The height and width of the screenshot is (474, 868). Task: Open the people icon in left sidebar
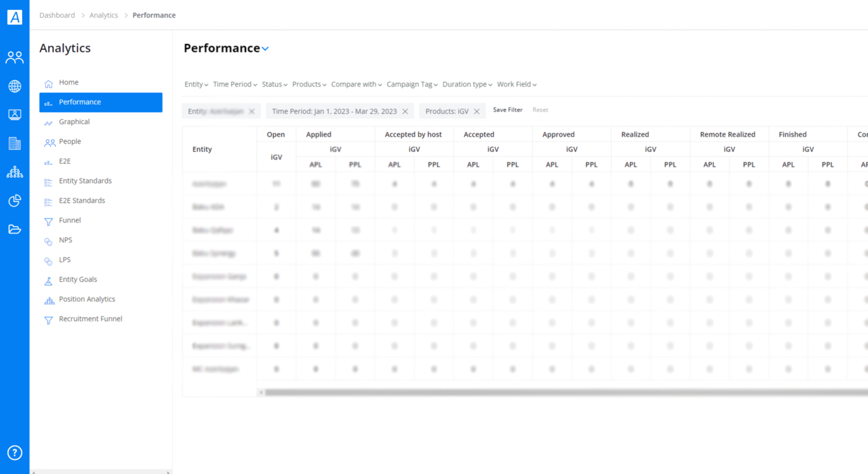tap(14, 58)
